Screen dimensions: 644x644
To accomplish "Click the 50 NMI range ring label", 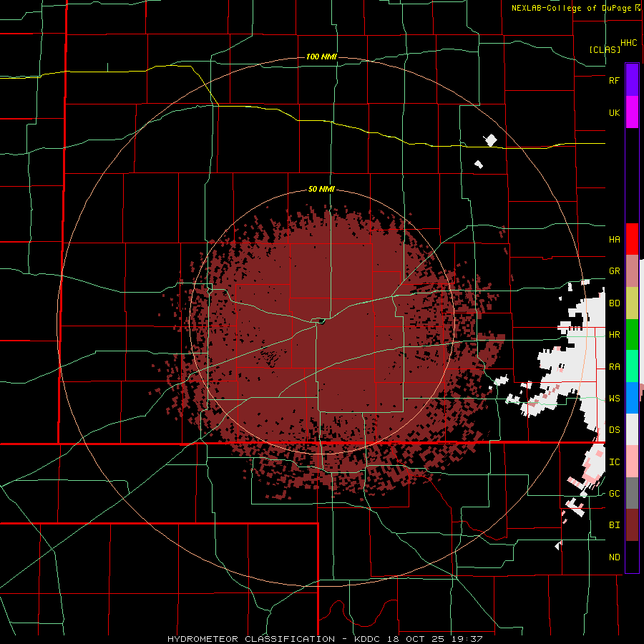I will [321, 190].
